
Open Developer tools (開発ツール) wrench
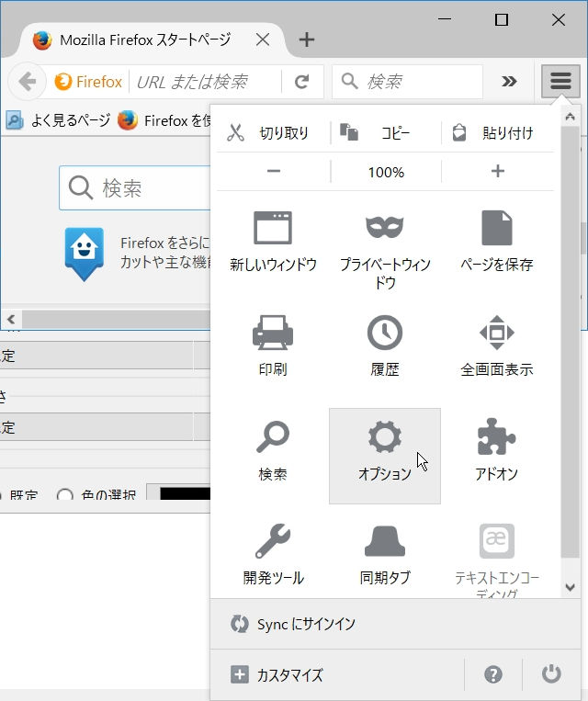click(273, 541)
